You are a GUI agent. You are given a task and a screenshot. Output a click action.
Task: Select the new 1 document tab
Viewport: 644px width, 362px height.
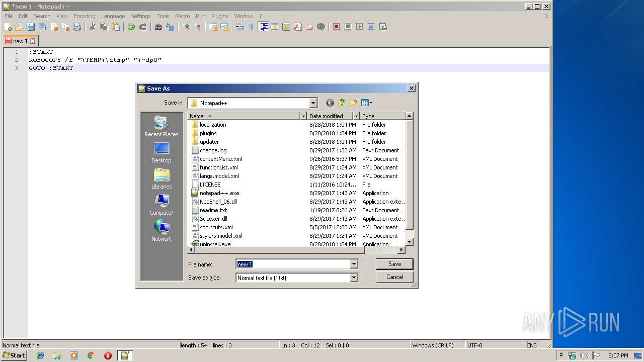(20, 41)
